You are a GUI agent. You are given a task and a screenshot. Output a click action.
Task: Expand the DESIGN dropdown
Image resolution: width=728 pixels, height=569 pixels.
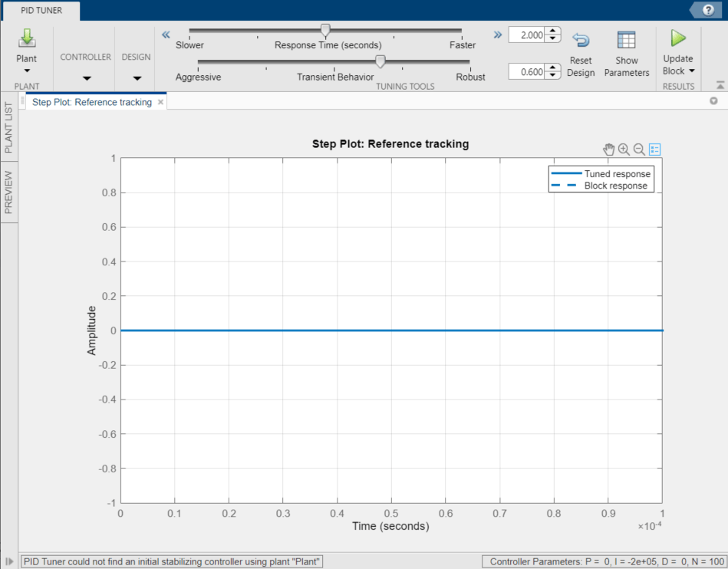[x=137, y=78]
